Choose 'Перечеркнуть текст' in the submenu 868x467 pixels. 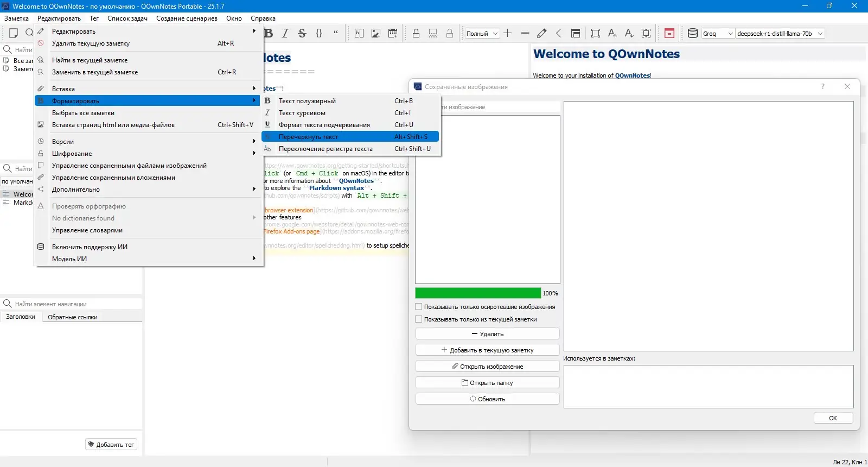[x=350, y=137]
